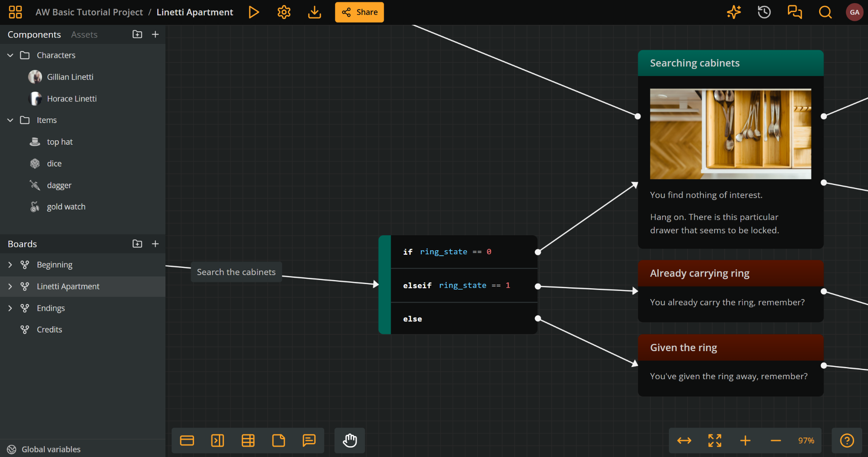Expand the Beginning board

point(10,265)
